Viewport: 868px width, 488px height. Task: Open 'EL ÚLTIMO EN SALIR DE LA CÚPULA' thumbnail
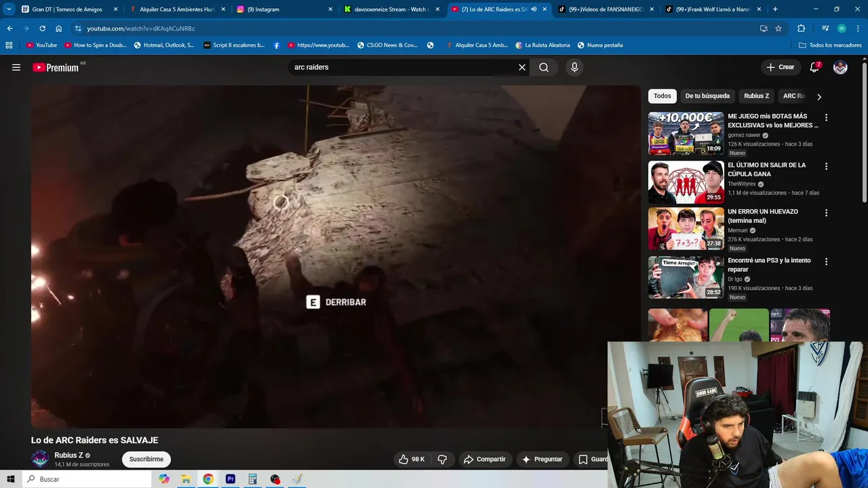coord(686,182)
